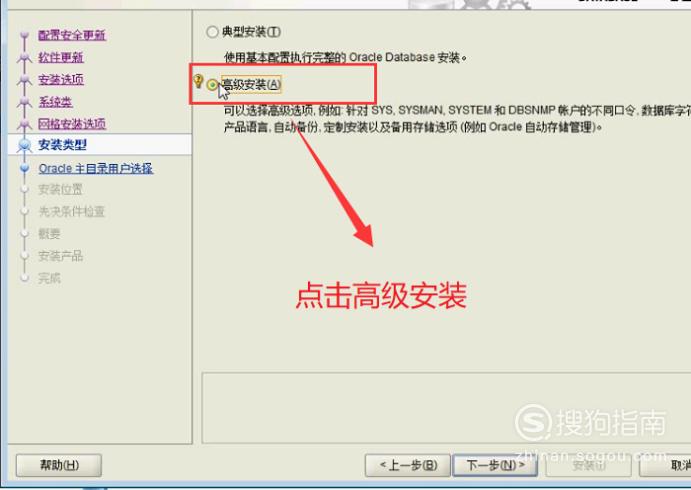Proceed with 下一步(N) button
Screen dimensions: 691x490
point(495,465)
